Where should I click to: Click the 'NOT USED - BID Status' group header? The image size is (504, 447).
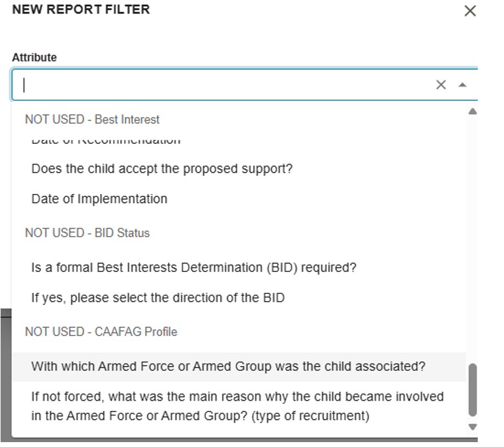[87, 233]
